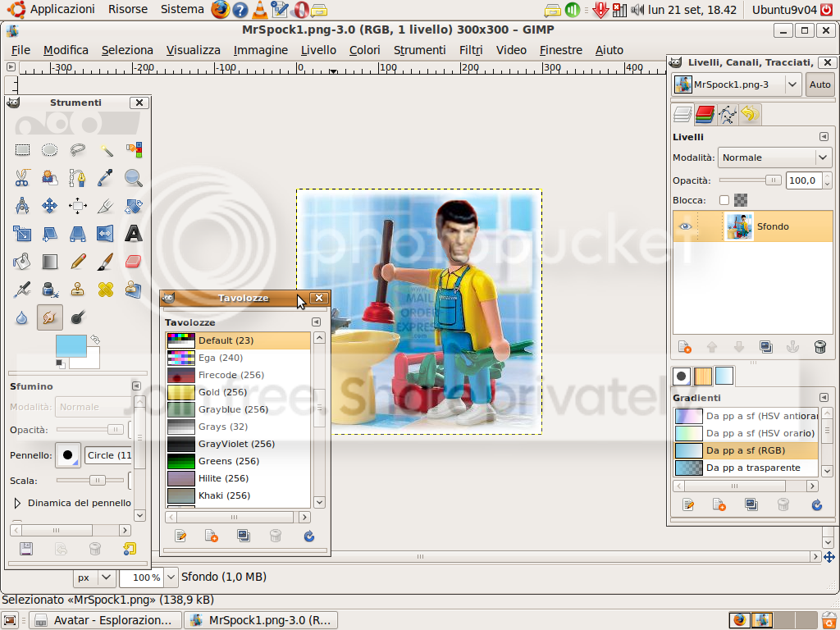
Task: Select the Text tool in toolbox
Action: coord(134,234)
